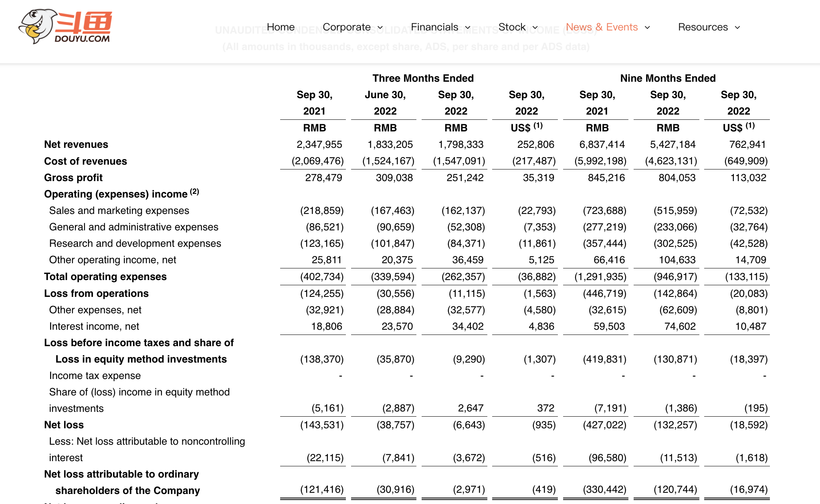Open the Financials menu
This screenshot has height=504, width=820.
pyautogui.click(x=434, y=27)
